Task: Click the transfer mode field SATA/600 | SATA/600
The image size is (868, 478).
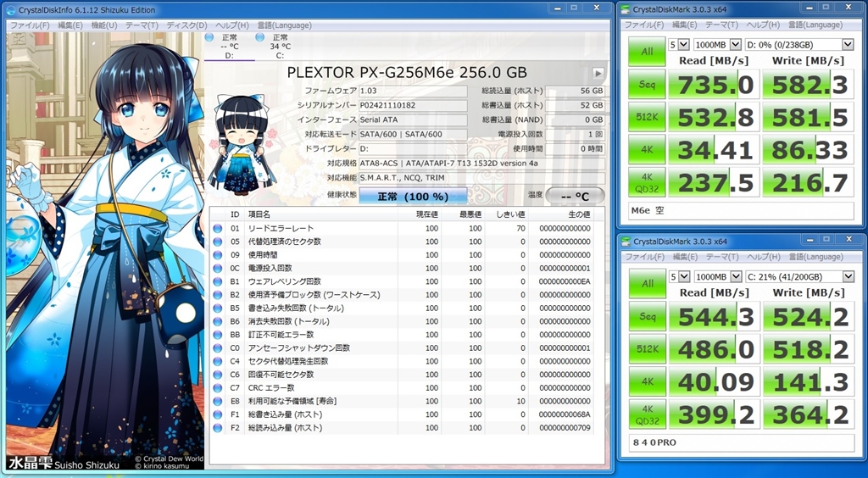Action: pos(413,134)
